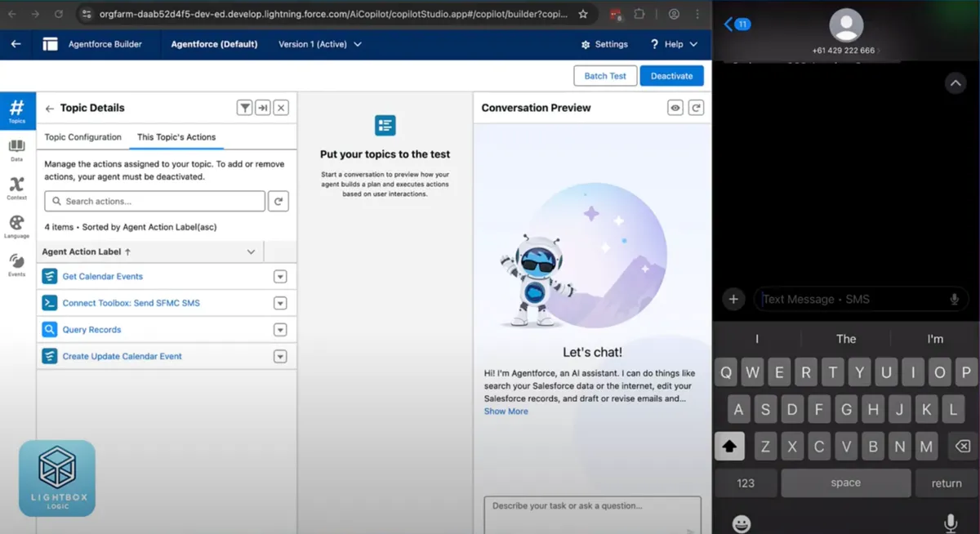Expand the Agent Action Label column menu

(251, 252)
